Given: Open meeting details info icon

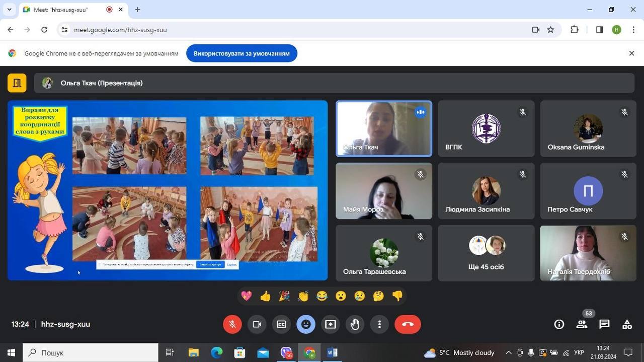Looking at the screenshot, I should pos(559,324).
